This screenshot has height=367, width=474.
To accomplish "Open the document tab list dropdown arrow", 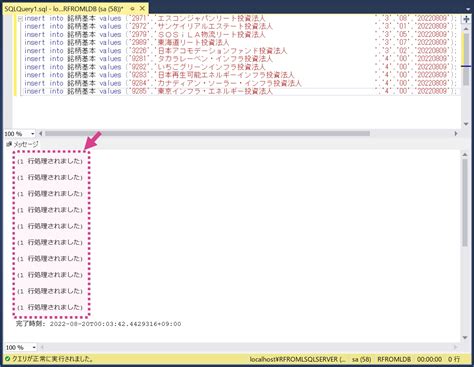I will coord(468,9).
